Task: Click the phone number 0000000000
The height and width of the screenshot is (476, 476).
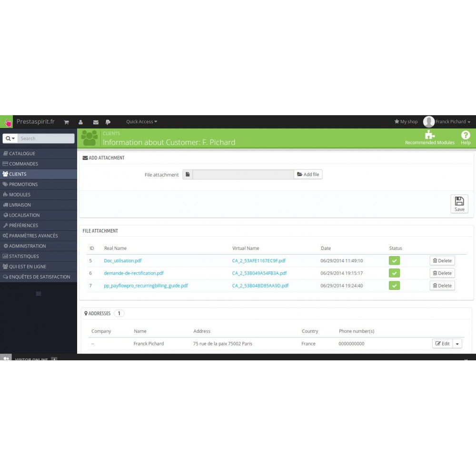Action: (x=351, y=344)
